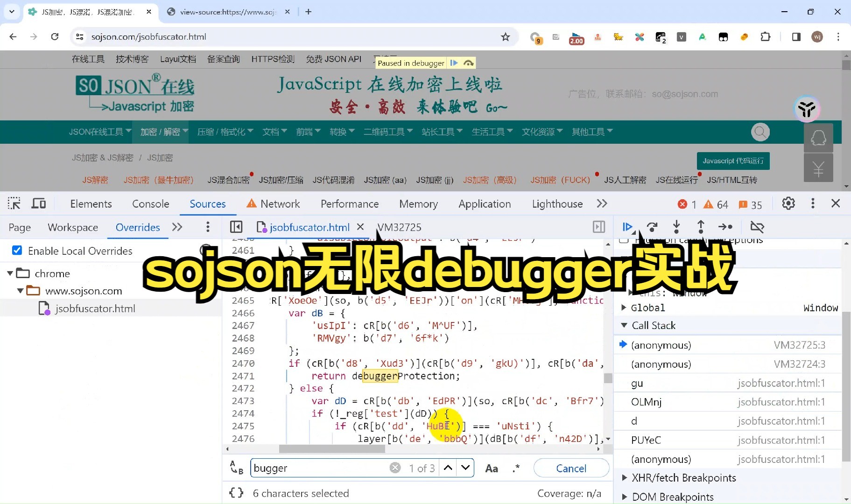Switch to the Console tab
This screenshot has height=504, width=851.
151,204
